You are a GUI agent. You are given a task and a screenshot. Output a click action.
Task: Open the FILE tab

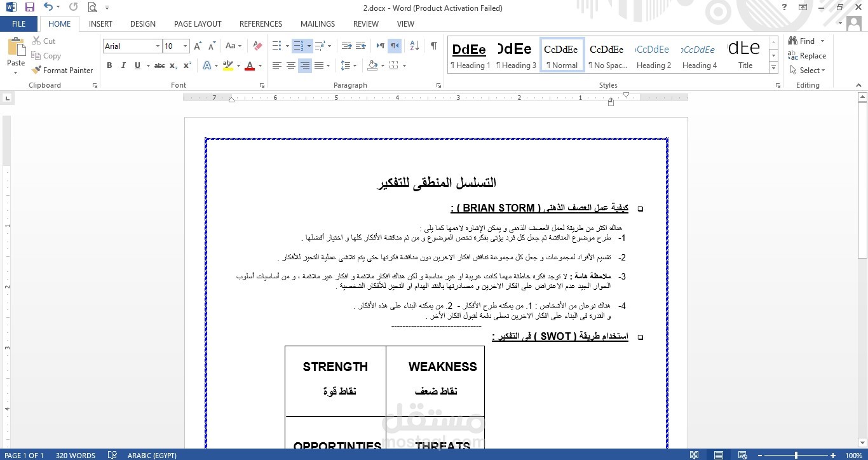[19, 24]
